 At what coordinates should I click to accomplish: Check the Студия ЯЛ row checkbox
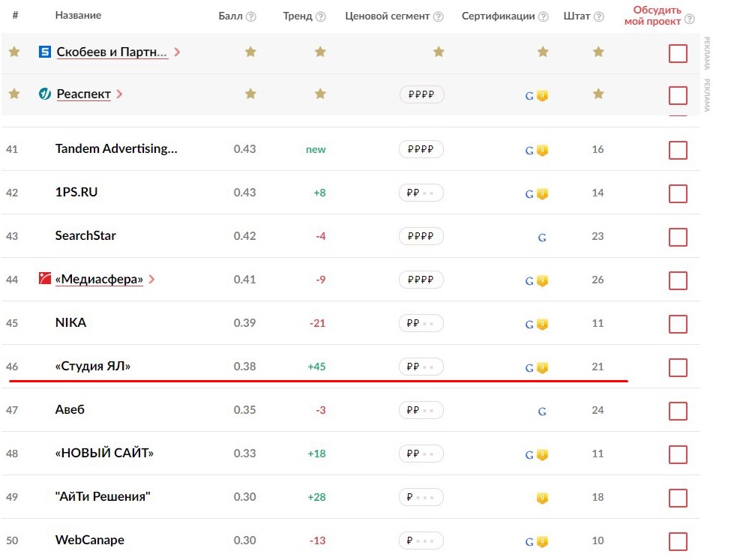[x=678, y=367]
